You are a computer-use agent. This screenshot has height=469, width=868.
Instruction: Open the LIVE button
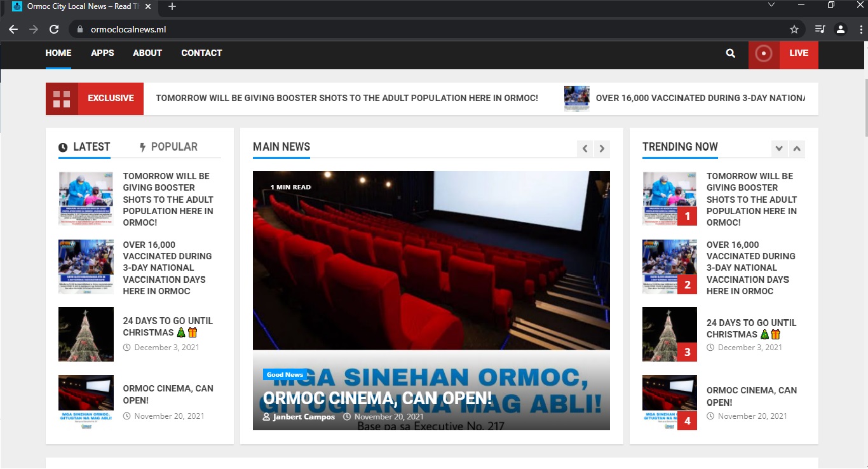coord(799,53)
